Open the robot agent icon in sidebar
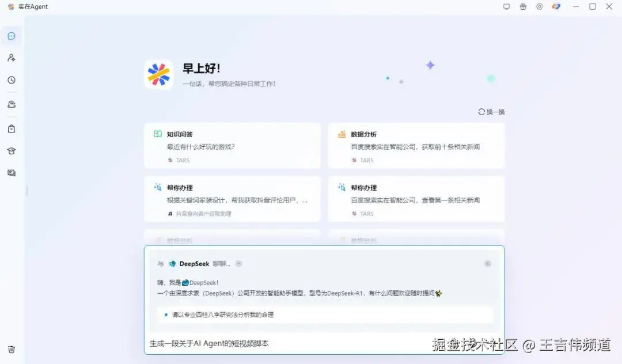The height and width of the screenshot is (364, 622). (12, 104)
